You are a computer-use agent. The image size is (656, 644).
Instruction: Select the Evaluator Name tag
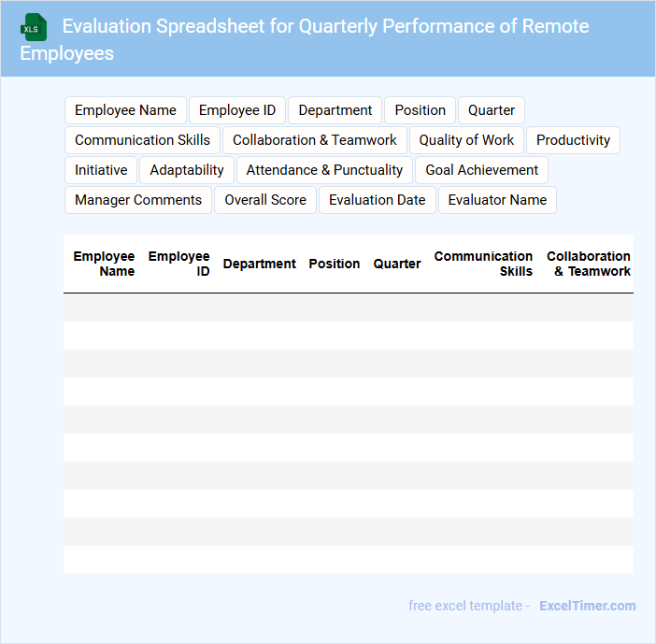pyautogui.click(x=497, y=200)
